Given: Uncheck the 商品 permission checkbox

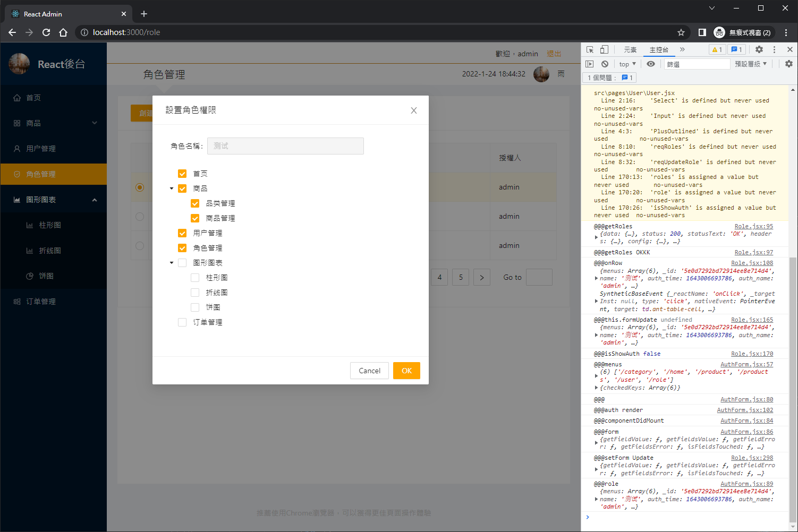Looking at the screenshot, I should (x=182, y=188).
